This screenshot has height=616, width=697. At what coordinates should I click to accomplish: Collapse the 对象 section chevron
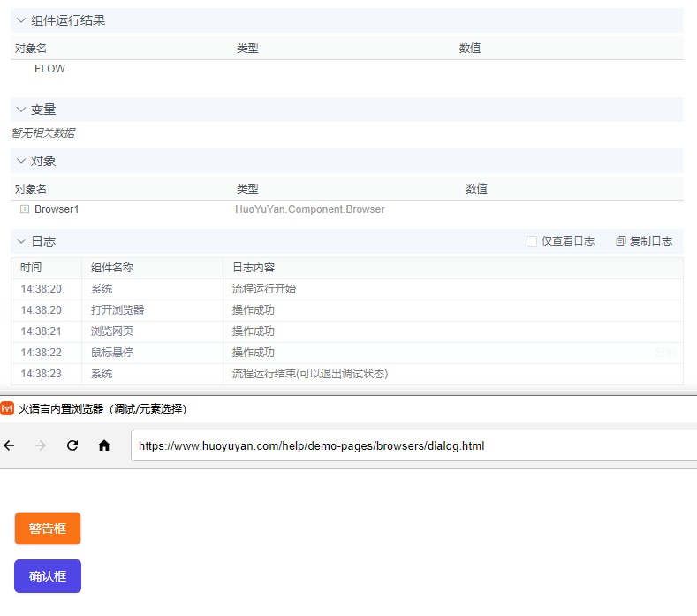click(21, 161)
